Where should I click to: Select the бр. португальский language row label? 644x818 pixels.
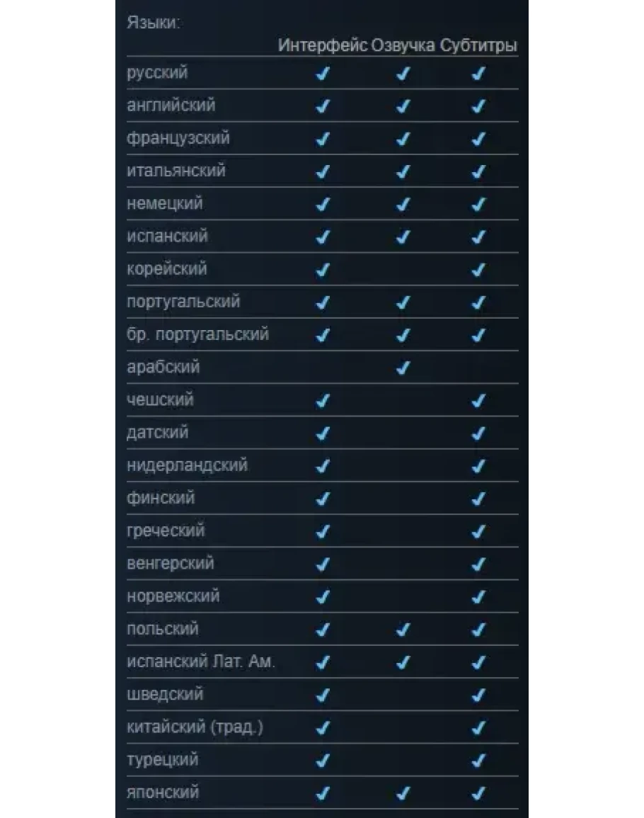[x=197, y=334]
